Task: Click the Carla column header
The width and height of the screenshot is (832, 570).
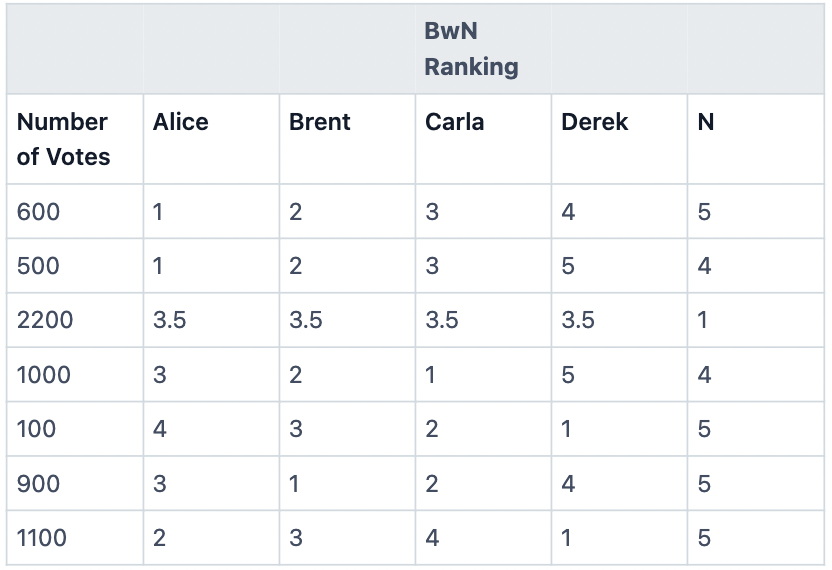Action: (454, 122)
